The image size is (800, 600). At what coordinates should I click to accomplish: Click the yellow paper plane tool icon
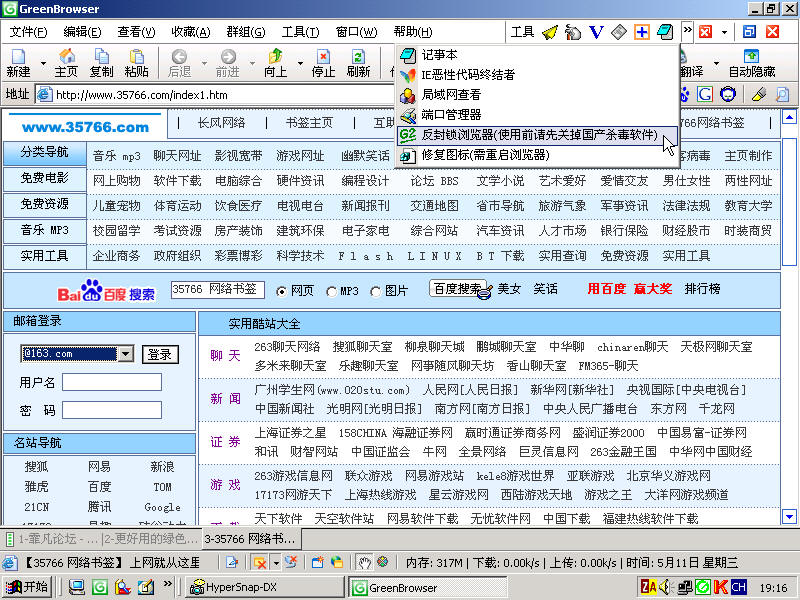pos(550,32)
